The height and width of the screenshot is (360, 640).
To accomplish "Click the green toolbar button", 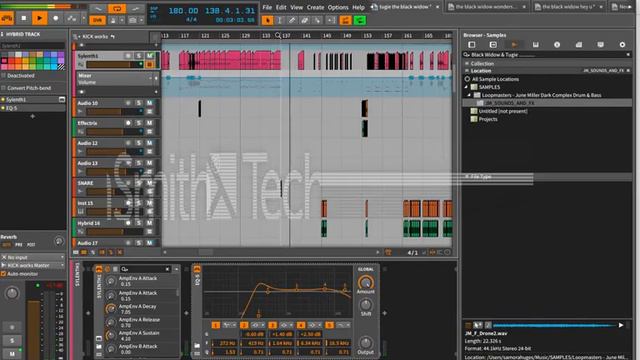I will (x=360, y=20).
